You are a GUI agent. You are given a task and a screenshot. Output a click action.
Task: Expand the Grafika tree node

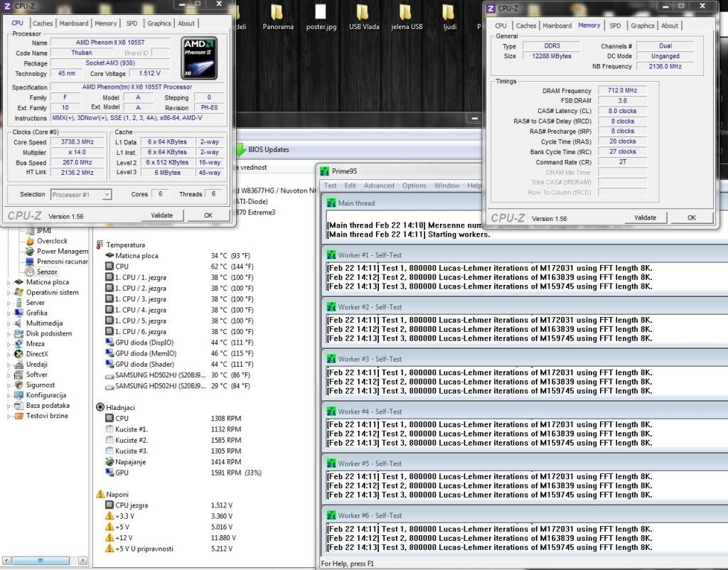point(9,313)
